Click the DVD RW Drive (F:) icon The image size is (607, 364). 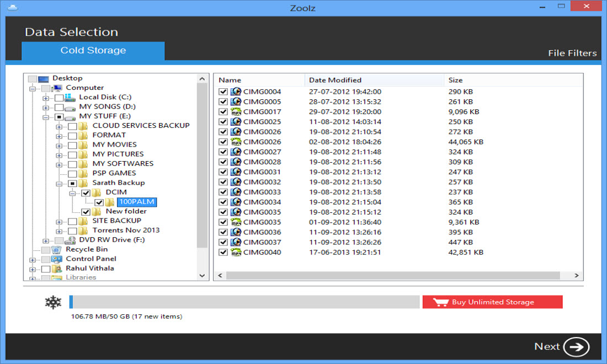[x=70, y=240]
